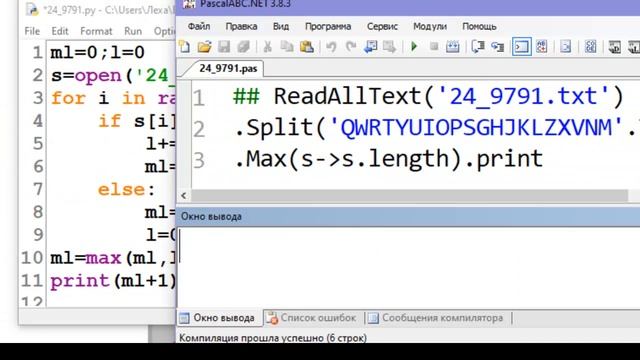Click the .Max(s->s.length).print line

389,159
